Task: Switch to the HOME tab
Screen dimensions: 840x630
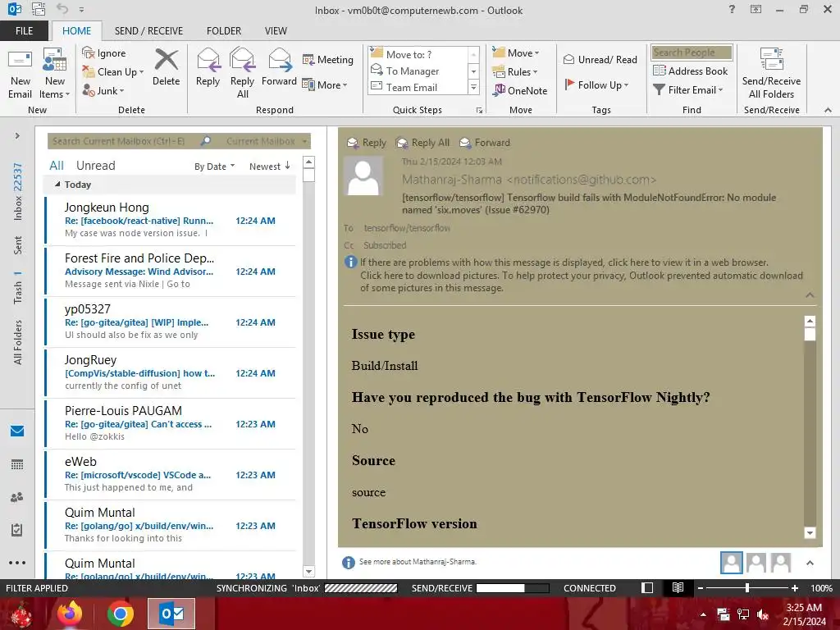Action: click(x=76, y=30)
